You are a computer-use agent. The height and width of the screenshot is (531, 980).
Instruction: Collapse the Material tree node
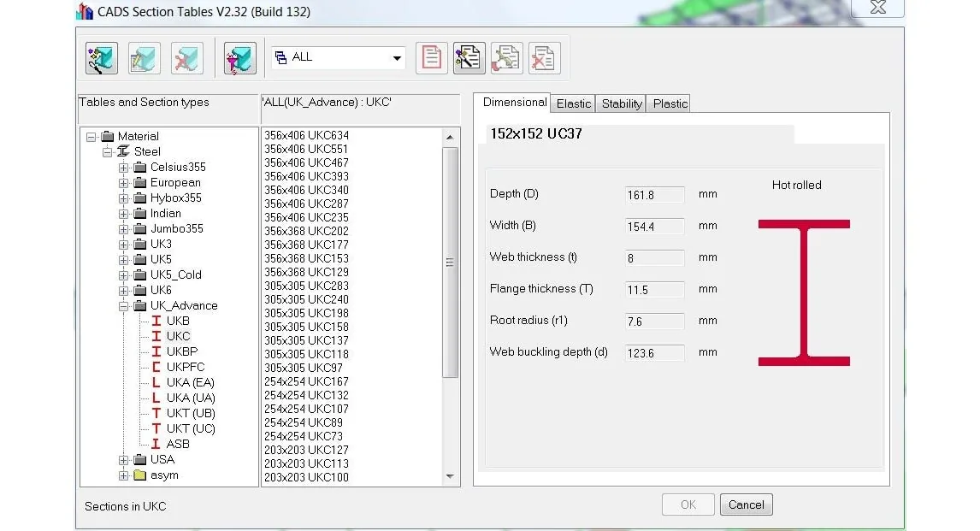point(92,136)
